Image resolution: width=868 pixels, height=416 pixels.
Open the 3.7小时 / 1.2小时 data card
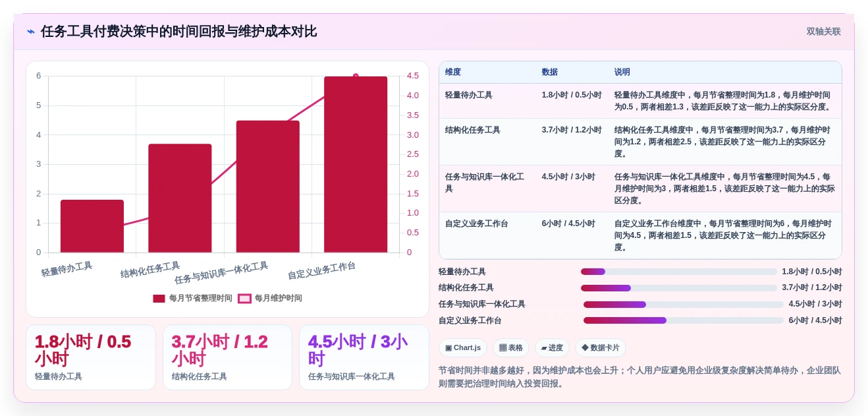(x=227, y=357)
